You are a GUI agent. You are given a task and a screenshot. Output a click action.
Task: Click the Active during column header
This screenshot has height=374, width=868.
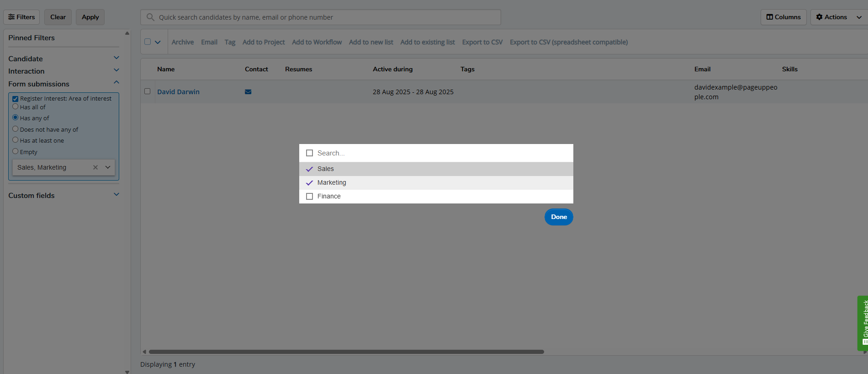click(x=392, y=69)
